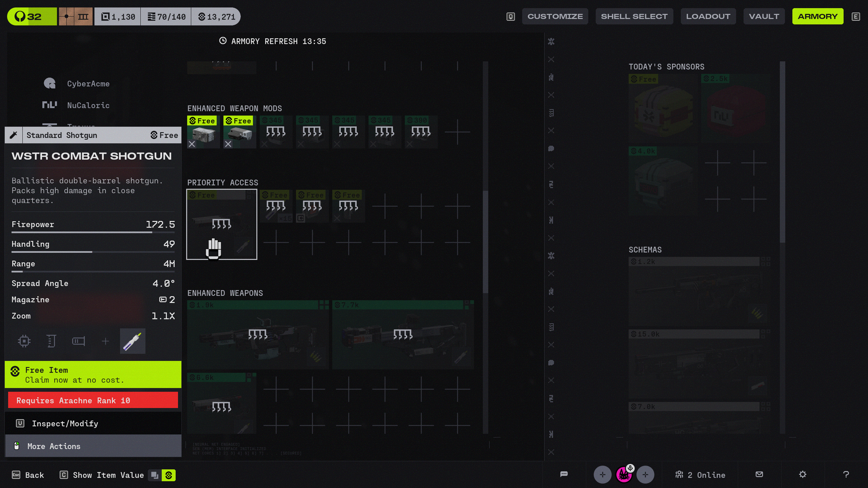Claim the Free Item banner

coord(93,374)
